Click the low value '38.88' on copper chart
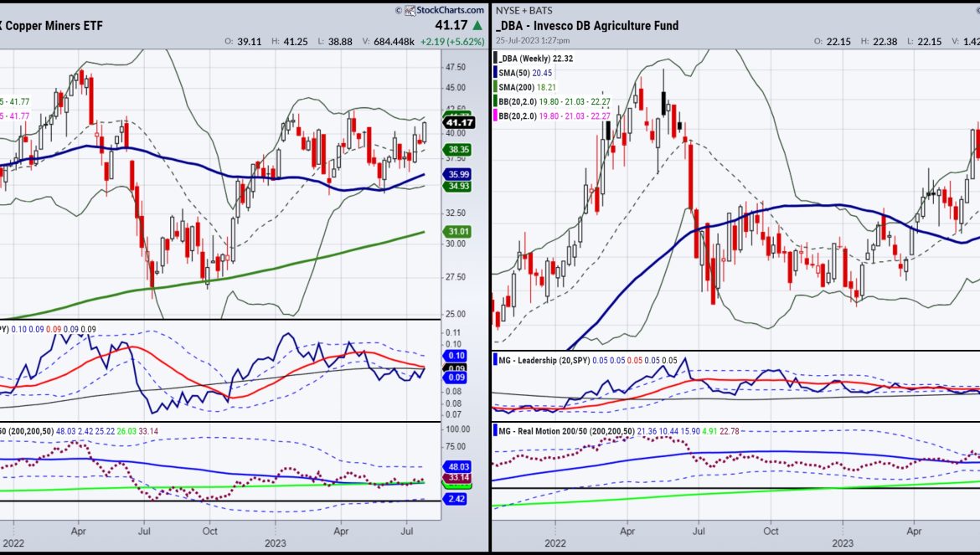Image resolution: width=980 pixels, height=555 pixels. 339,42
